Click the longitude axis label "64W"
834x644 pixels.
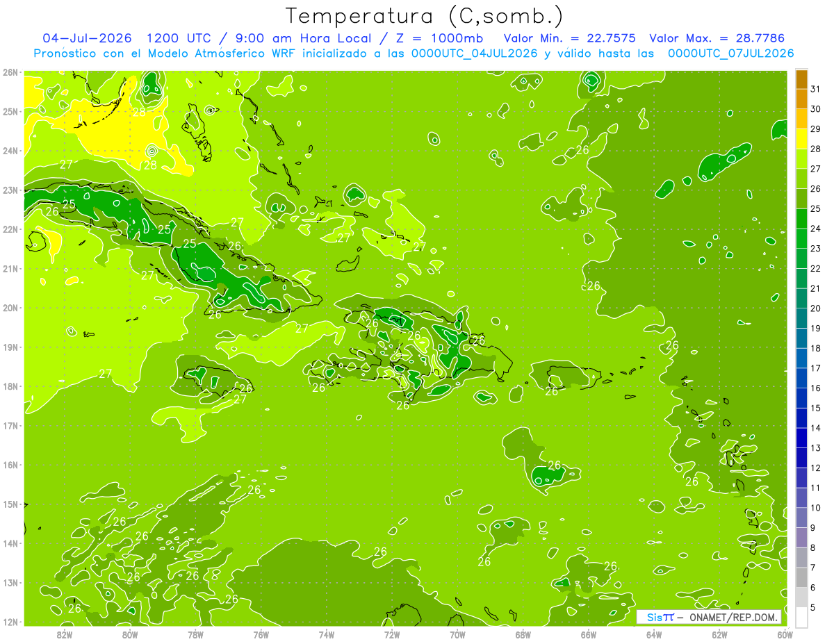pyautogui.click(x=654, y=634)
